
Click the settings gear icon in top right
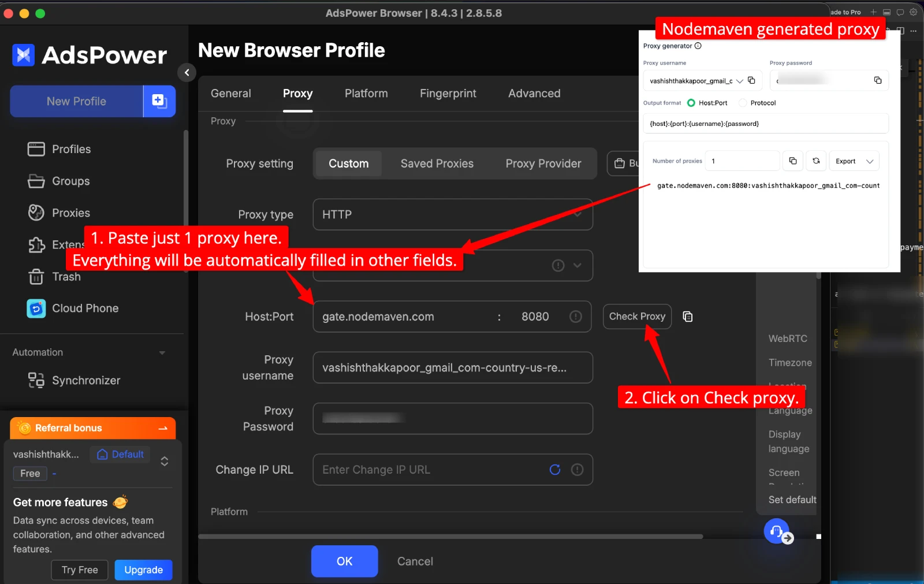(913, 12)
